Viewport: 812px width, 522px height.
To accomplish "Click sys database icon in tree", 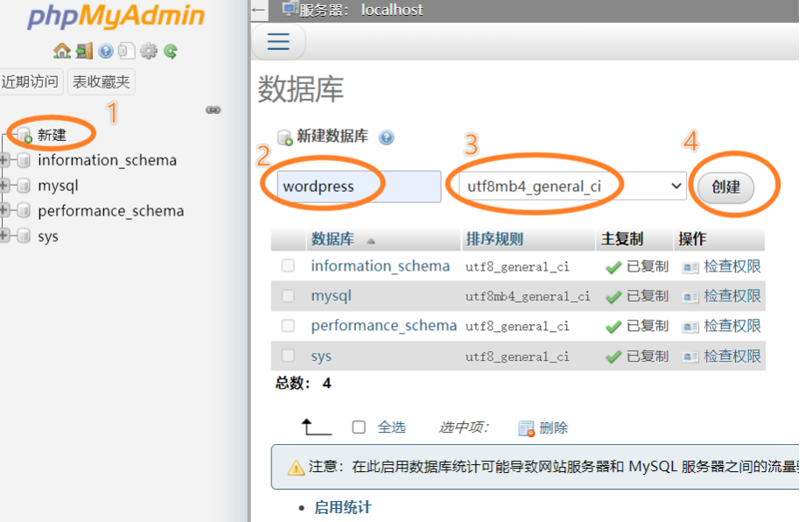I will (x=24, y=236).
